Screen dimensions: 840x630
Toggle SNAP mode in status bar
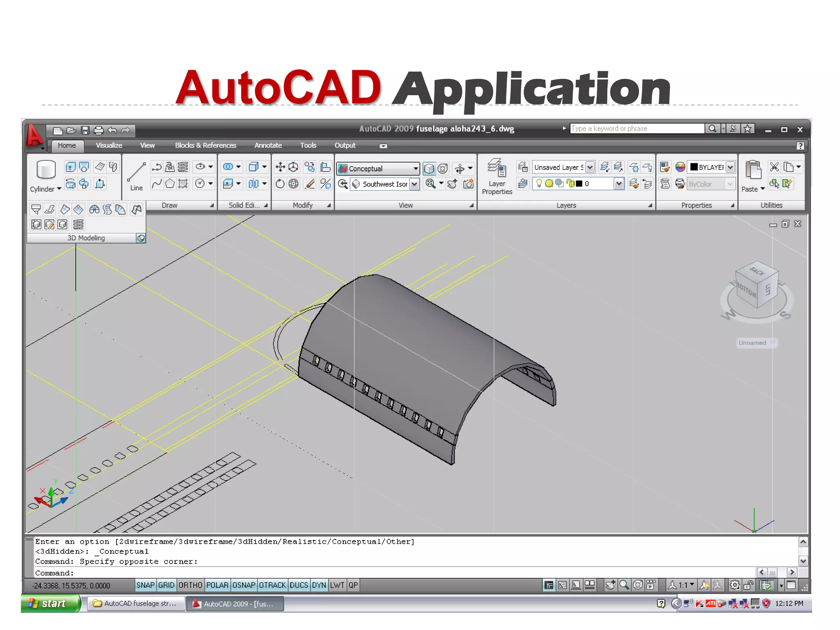[x=145, y=585]
